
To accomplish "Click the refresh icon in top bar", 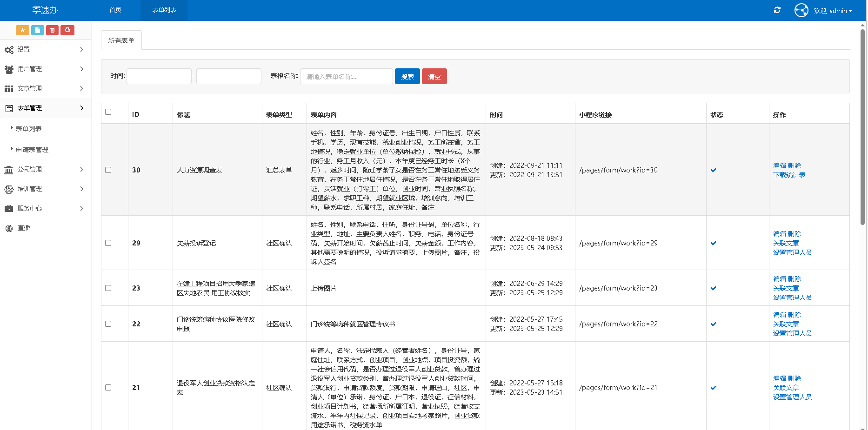I will tap(777, 10).
